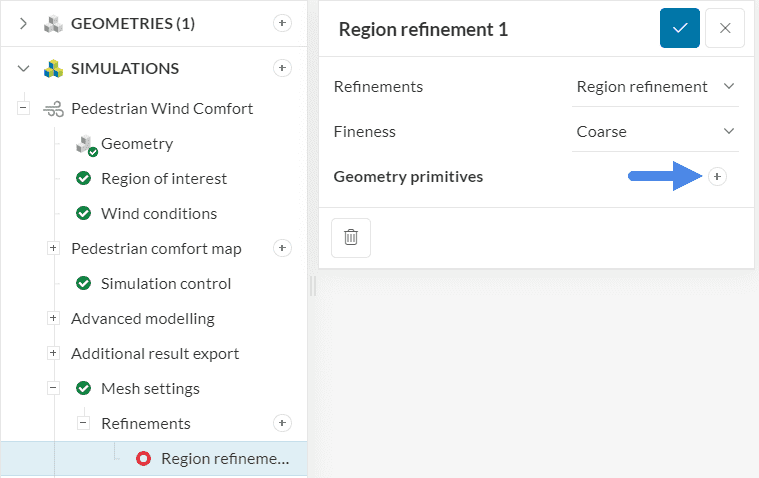
Task: Add a geometry using the plus icon
Action: coord(283,23)
